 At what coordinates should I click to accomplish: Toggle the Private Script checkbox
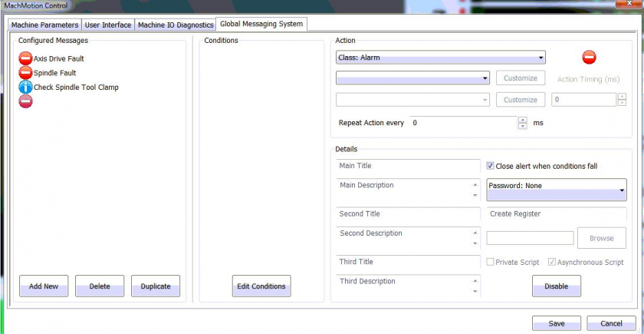coord(490,262)
